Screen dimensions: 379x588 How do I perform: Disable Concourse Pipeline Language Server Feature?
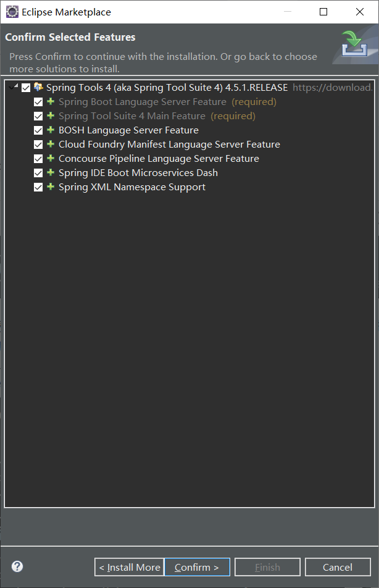tap(38, 158)
